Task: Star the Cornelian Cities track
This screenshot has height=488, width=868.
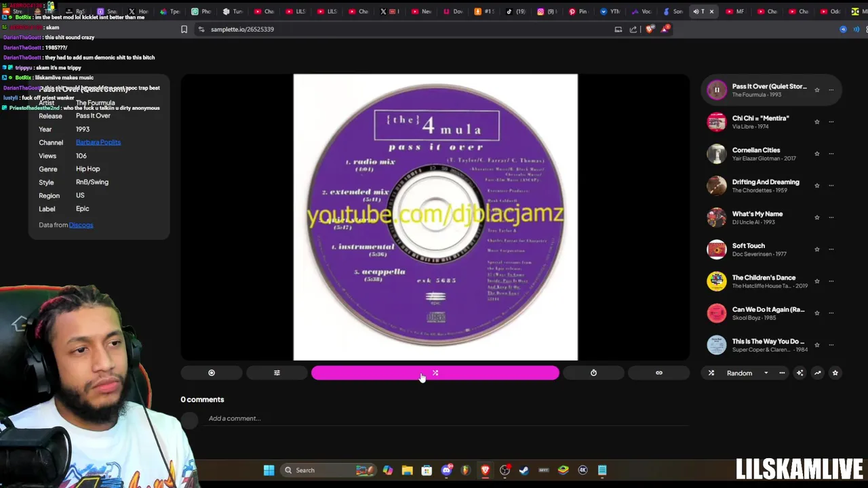Action: point(817,154)
